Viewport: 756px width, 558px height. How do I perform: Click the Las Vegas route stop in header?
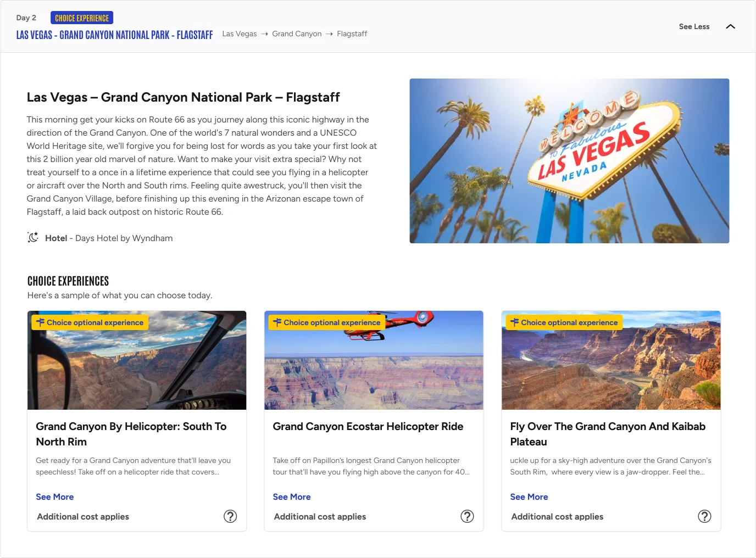click(240, 34)
